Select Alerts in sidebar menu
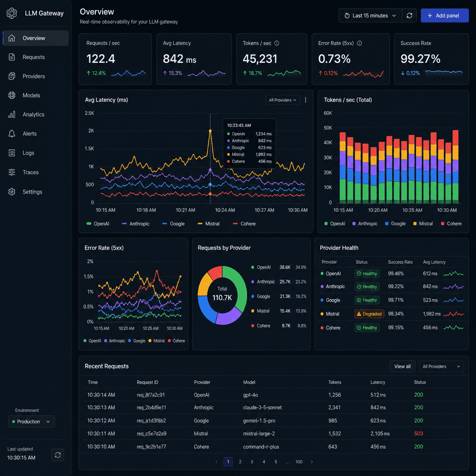 click(x=35, y=133)
